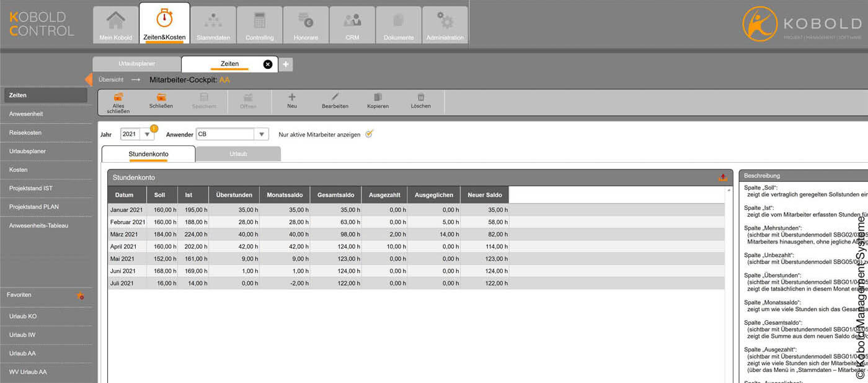Click the print icon on the Stundenkonto panel
Viewport: 868px width, 383px height.
722,176
